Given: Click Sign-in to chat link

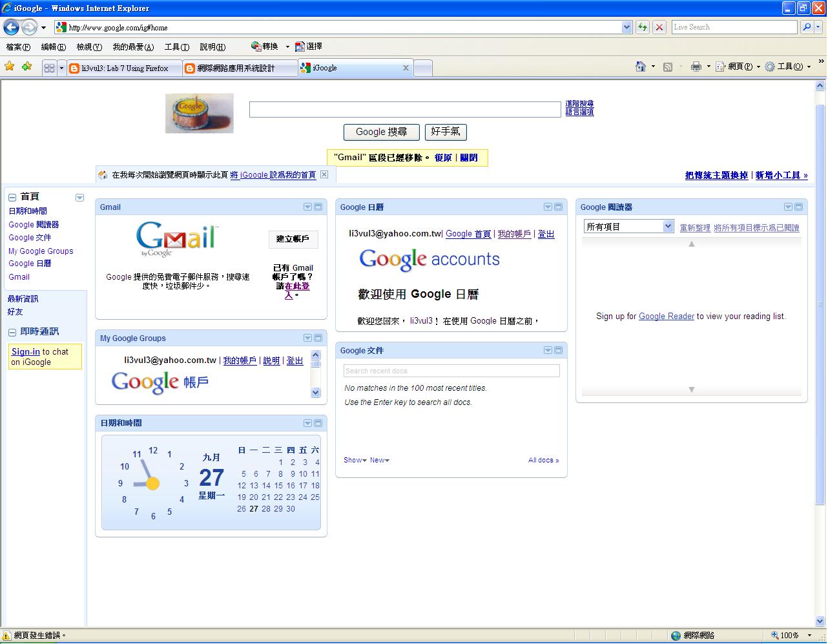Looking at the screenshot, I should [26, 351].
